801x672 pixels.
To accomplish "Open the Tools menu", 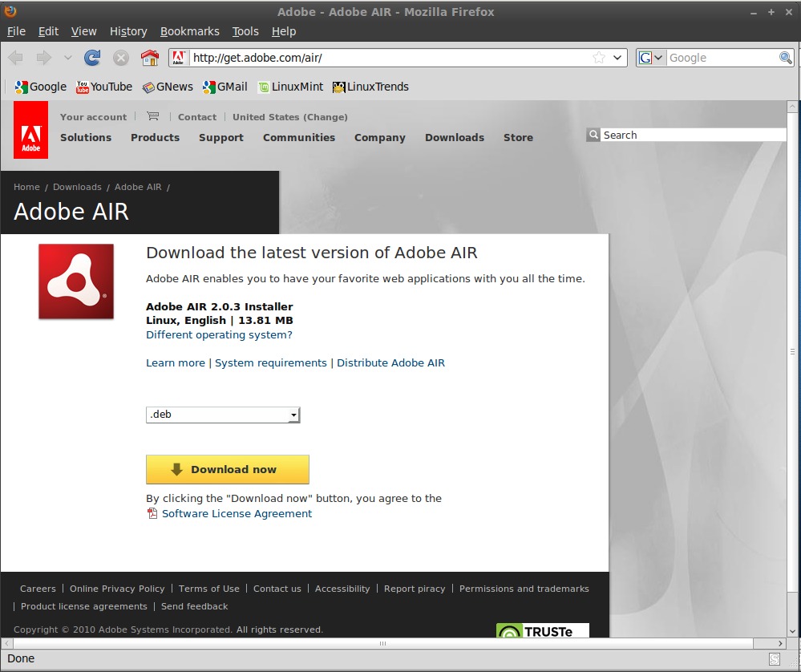I will point(245,32).
